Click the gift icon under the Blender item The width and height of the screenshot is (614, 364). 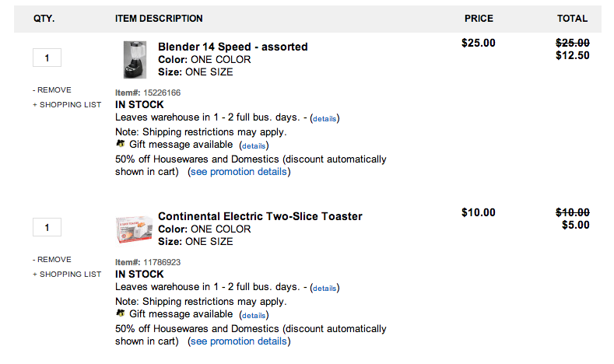click(121, 144)
